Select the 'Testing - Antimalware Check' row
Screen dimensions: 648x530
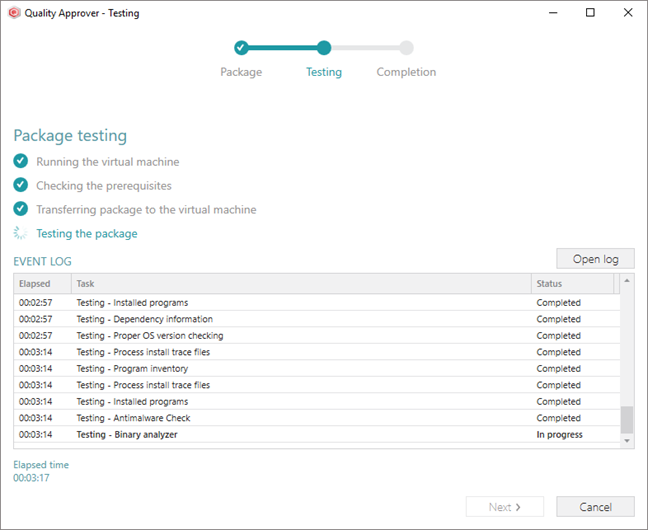(x=317, y=418)
